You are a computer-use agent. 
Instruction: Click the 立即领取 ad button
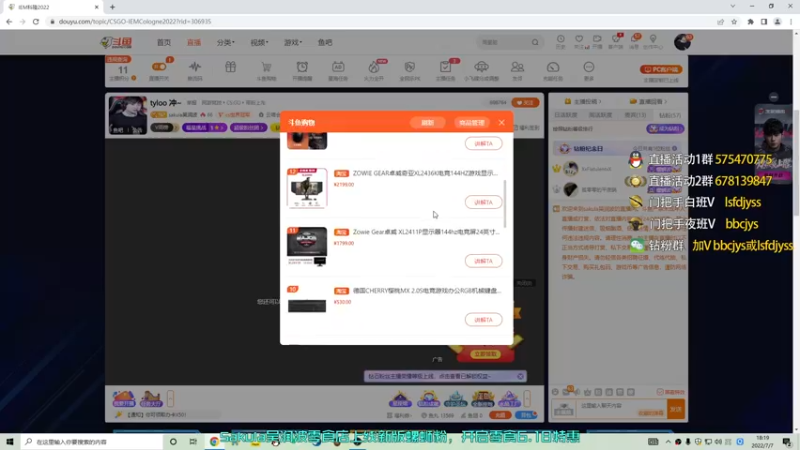[x=485, y=354]
